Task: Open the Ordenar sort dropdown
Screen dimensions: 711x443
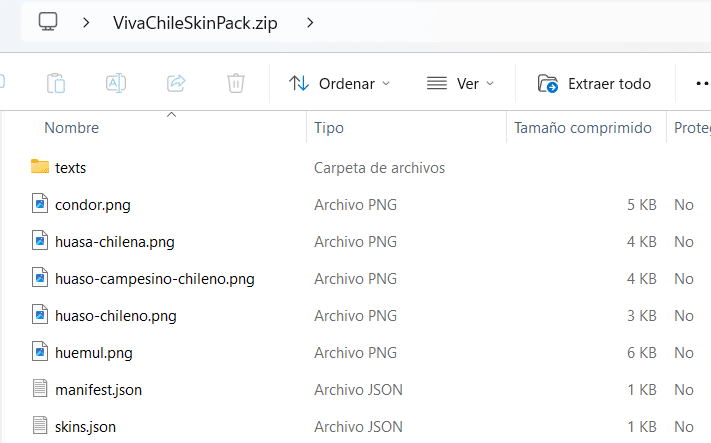Action: click(x=340, y=84)
